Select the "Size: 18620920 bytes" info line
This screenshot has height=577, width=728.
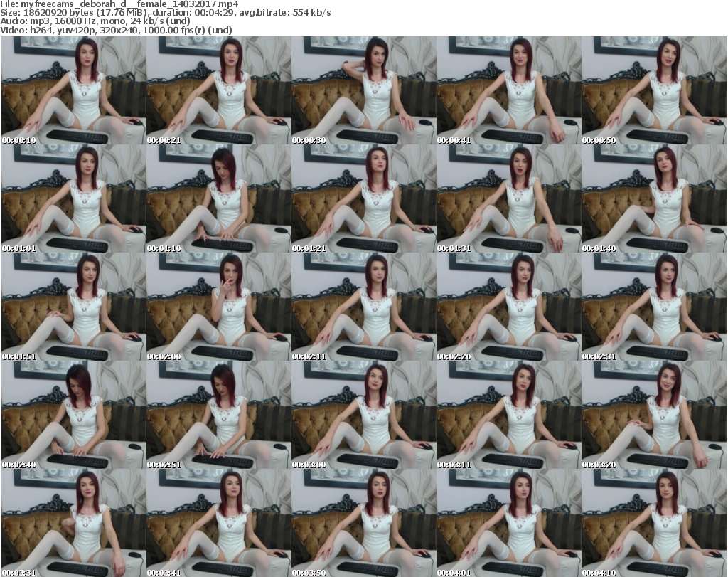point(165,13)
